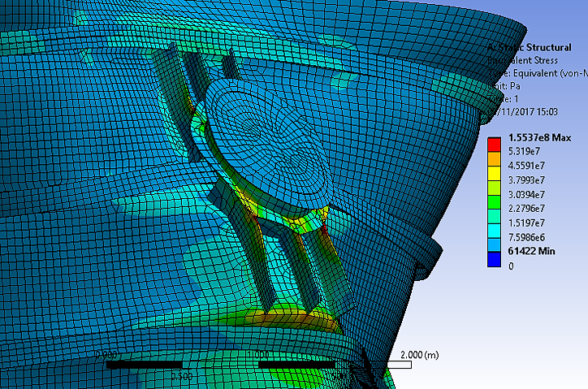This screenshot has height=389, width=588.
Task: Click the red swatch in the stress legend
Action: 494,143
